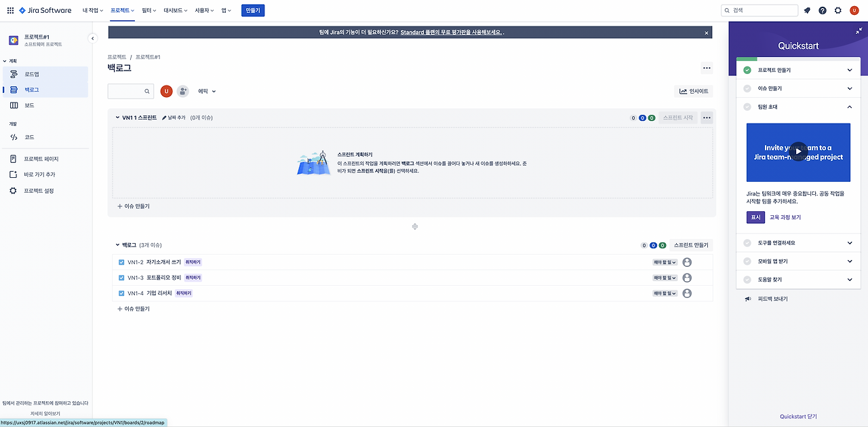Expand the 프로젝트 만들기 Quickstart chevron
Image resolution: width=868 pixels, height=427 pixels.
click(850, 70)
